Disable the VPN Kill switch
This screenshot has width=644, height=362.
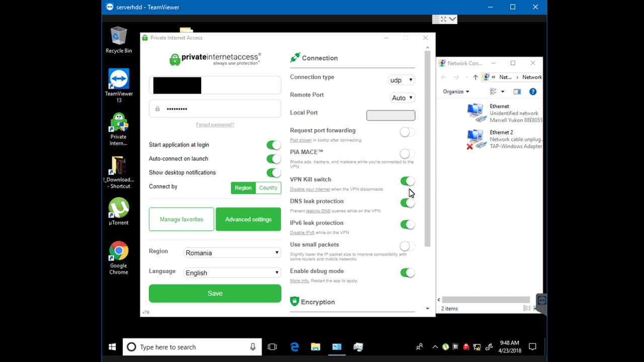[407, 181]
